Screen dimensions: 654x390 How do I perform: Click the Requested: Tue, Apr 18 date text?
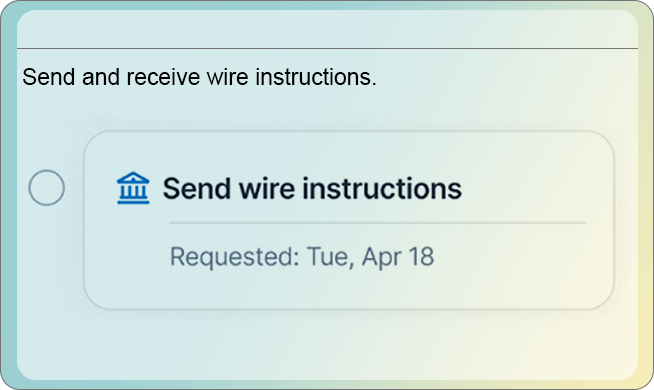302,256
